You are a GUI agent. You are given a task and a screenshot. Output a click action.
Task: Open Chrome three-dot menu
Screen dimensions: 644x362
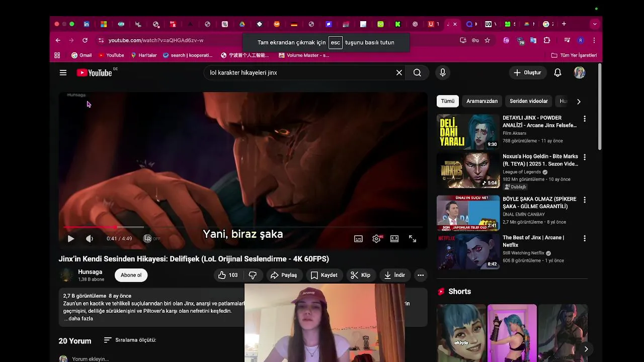tap(594, 40)
